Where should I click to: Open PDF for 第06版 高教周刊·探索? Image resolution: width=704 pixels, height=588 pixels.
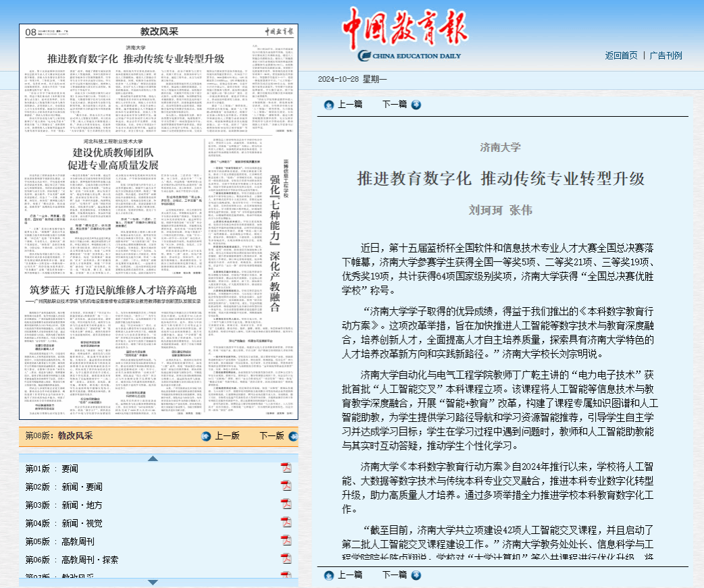coord(286,559)
